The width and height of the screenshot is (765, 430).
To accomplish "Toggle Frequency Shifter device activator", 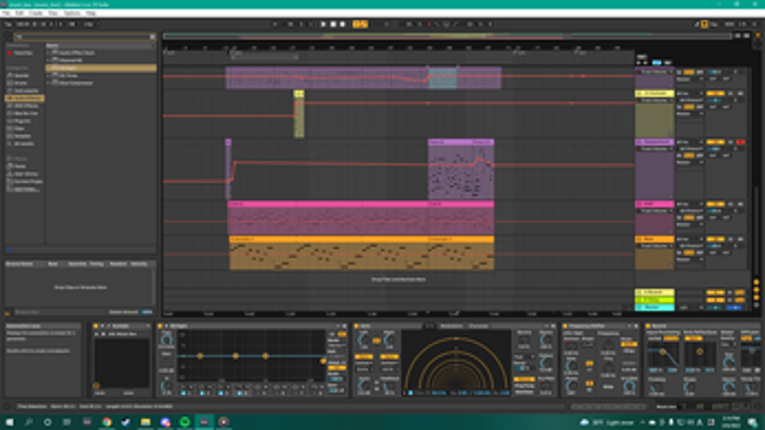I will click(x=565, y=326).
